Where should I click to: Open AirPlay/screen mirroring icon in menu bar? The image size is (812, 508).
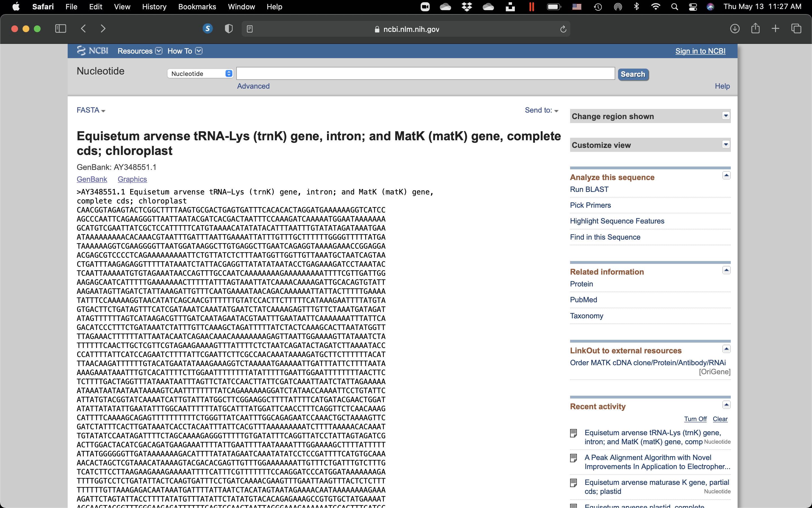pos(618,7)
